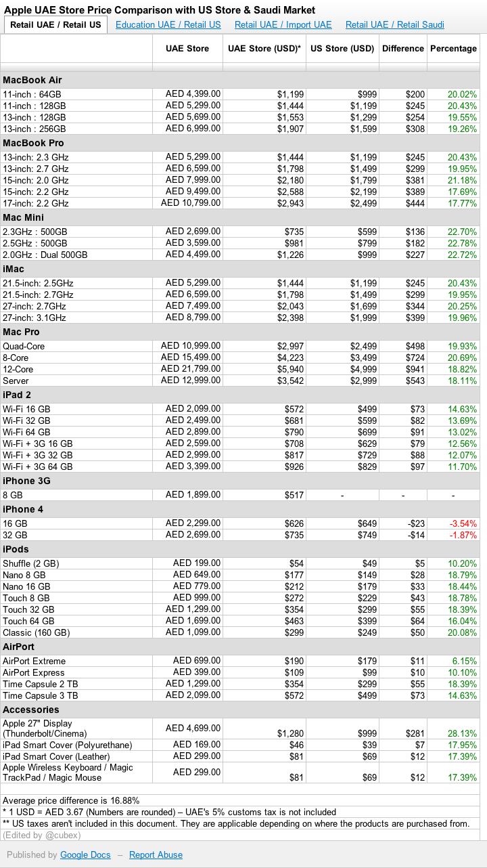Viewport: 487px width, 868px height.
Task: Select the MacBook Air section heading
Action: 33,81
